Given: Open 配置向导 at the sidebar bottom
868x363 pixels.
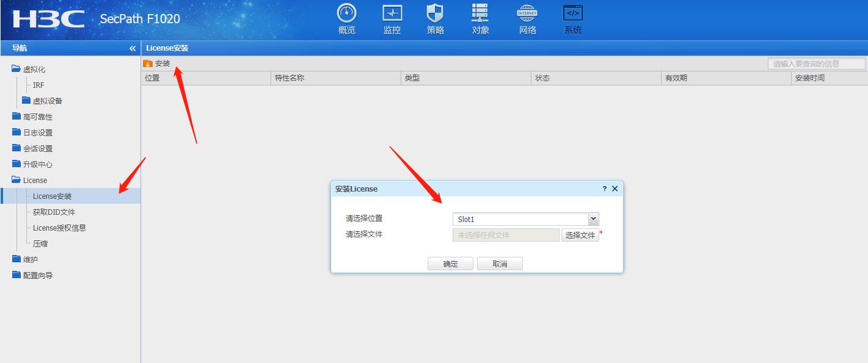Looking at the screenshot, I should [38, 275].
